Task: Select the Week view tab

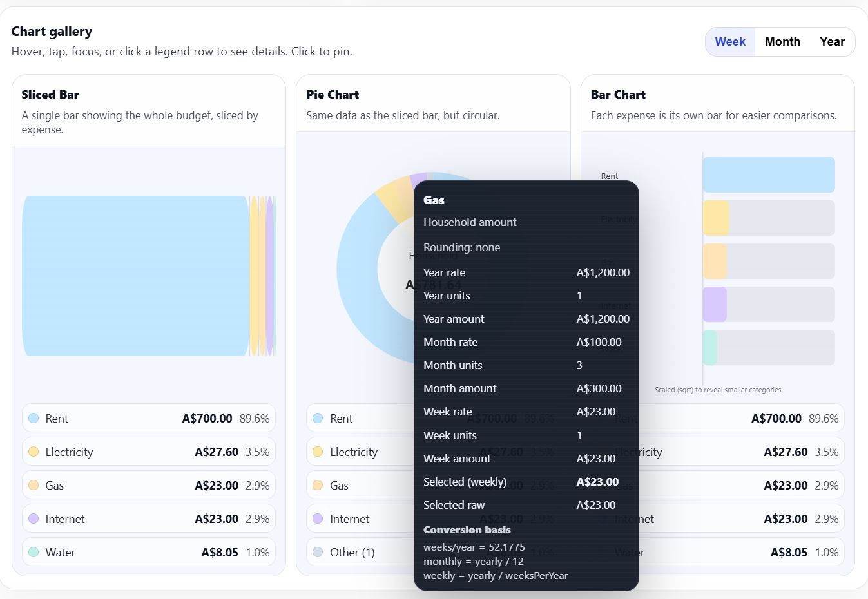Action: [729, 41]
